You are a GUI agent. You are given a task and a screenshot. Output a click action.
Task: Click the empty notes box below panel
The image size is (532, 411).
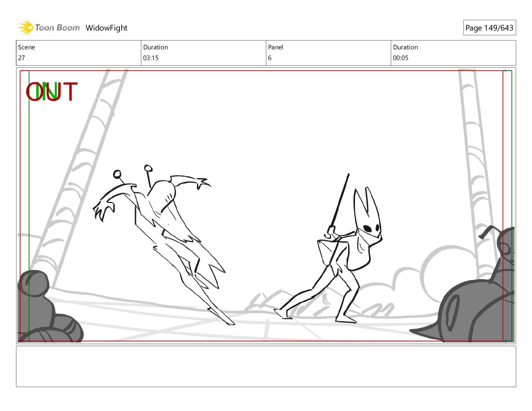(266, 366)
